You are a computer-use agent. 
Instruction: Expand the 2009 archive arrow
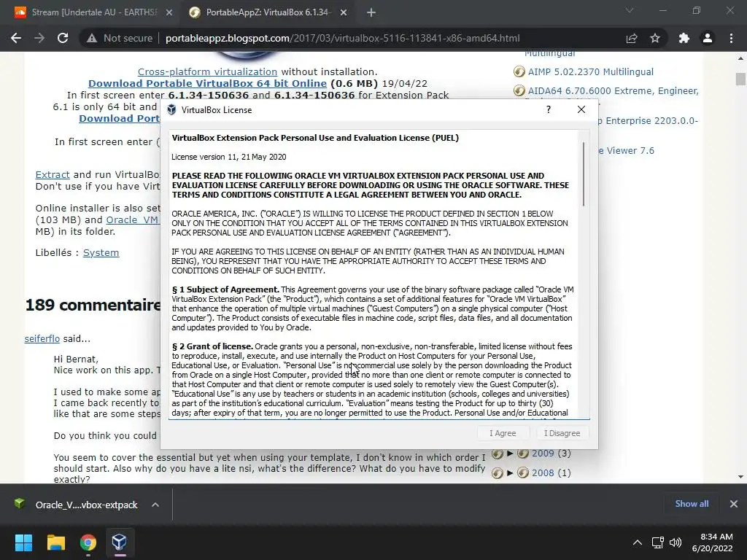tap(510, 453)
